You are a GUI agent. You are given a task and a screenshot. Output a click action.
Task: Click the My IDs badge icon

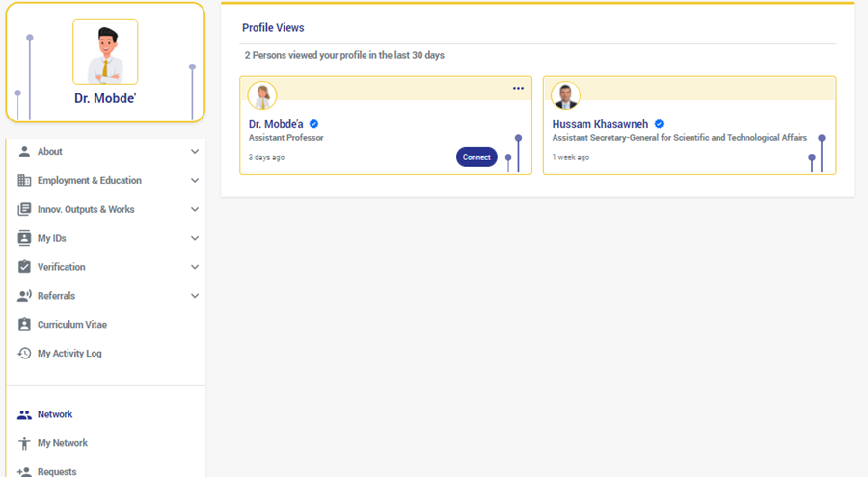coord(25,238)
